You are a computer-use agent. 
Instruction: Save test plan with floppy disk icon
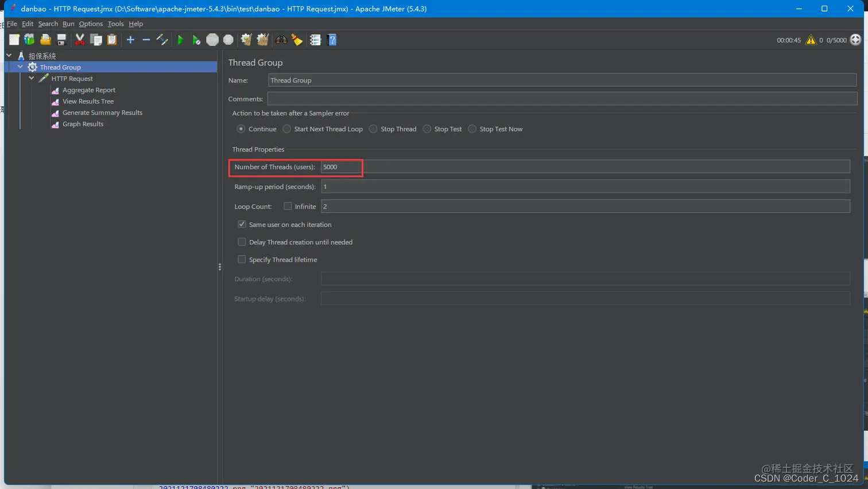(x=61, y=40)
